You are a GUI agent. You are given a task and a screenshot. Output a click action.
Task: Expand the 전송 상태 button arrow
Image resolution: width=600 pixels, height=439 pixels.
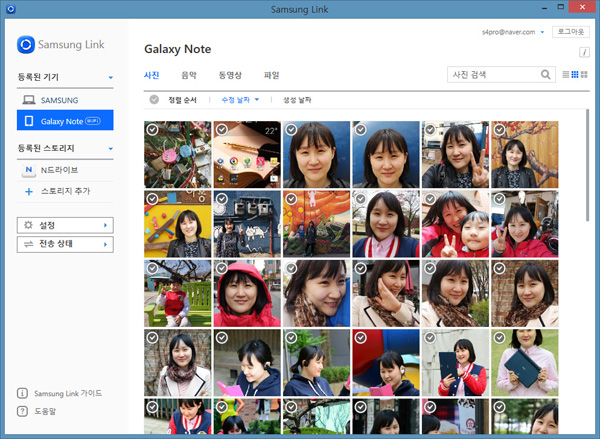105,244
